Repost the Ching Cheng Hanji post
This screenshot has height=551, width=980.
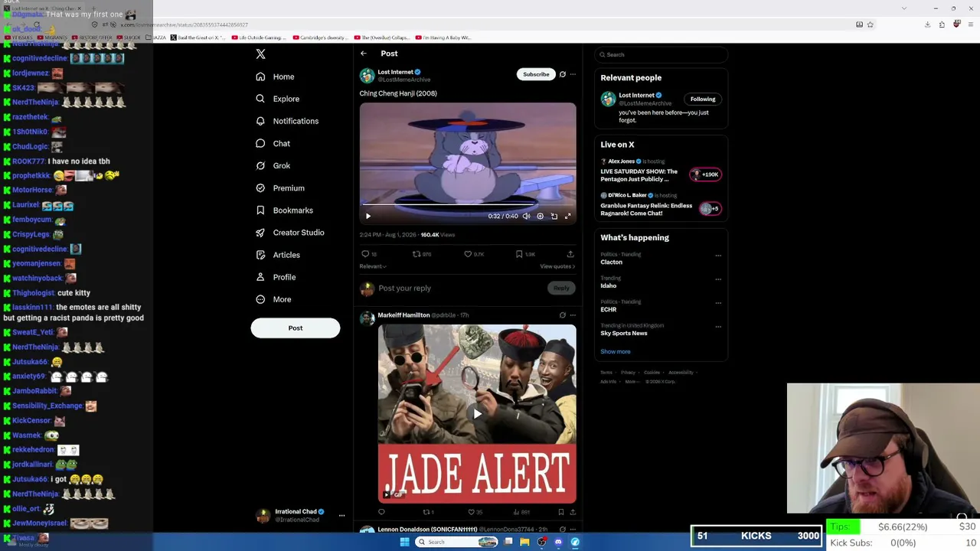click(416, 254)
